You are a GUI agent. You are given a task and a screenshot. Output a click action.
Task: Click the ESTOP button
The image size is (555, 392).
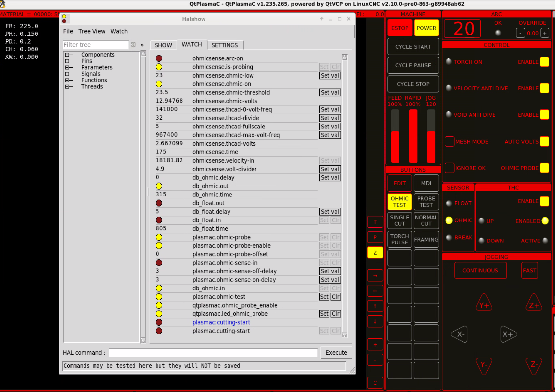tap(400, 28)
